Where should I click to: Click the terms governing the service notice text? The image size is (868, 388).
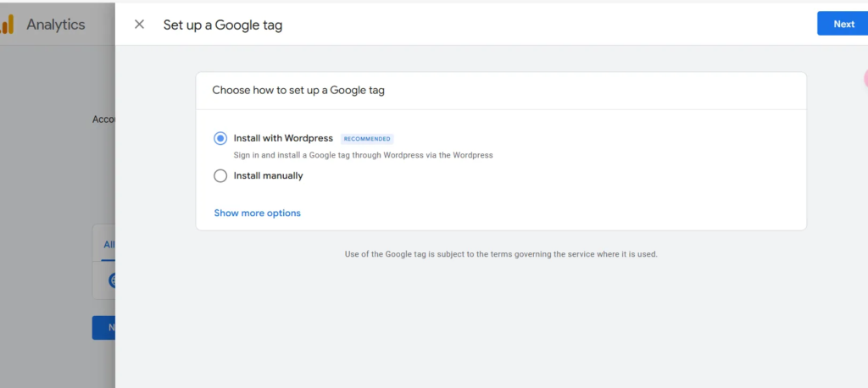501,255
